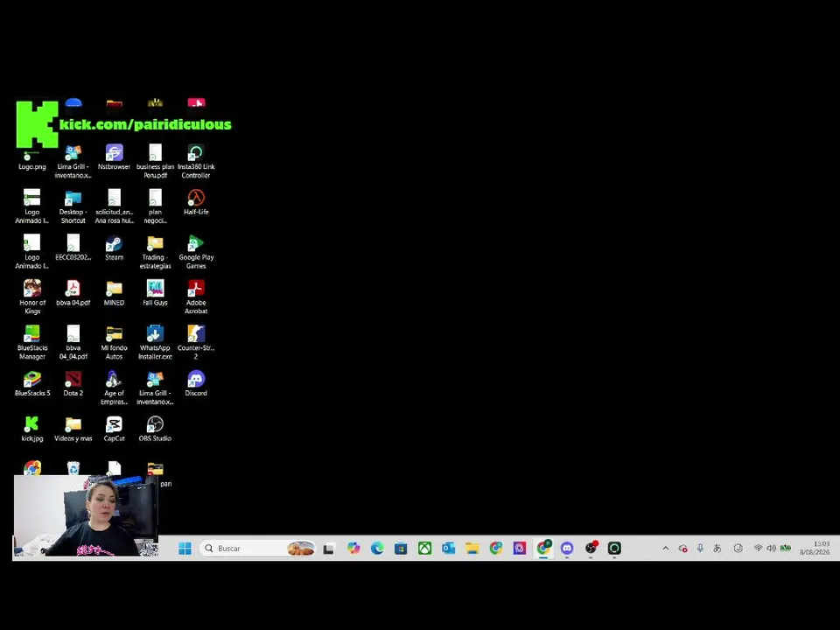Viewport: 840px width, 630px height.
Task: Select the Mi fondo Autos folder
Action: pyautogui.click(x=114, y=342)
